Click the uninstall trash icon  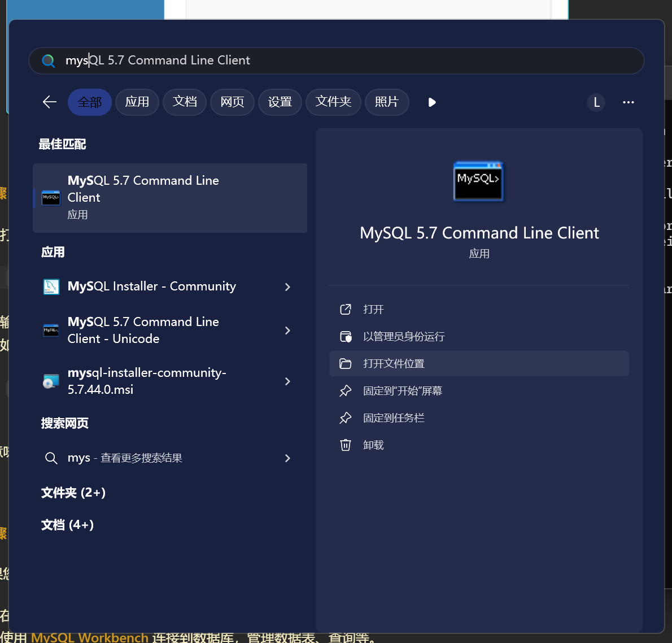coord(346,445)
